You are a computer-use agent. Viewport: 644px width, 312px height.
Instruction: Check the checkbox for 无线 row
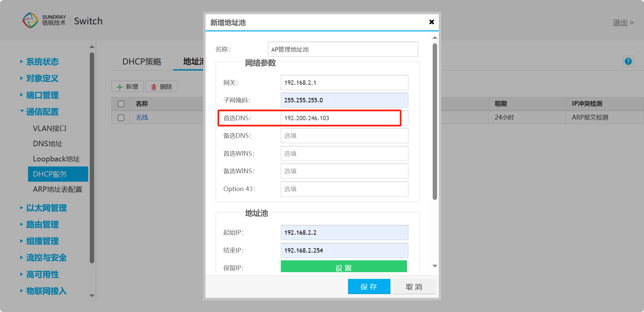tap(121, 118)
